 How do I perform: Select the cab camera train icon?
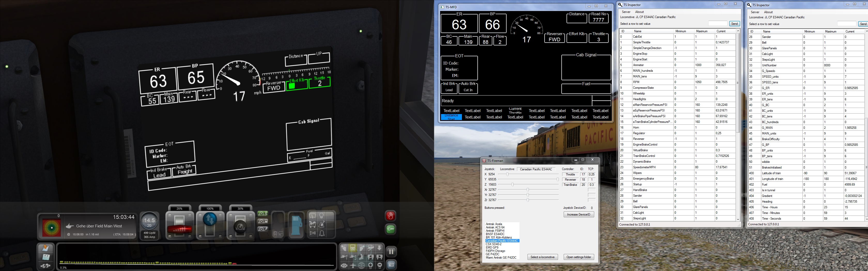pos(352,248)
